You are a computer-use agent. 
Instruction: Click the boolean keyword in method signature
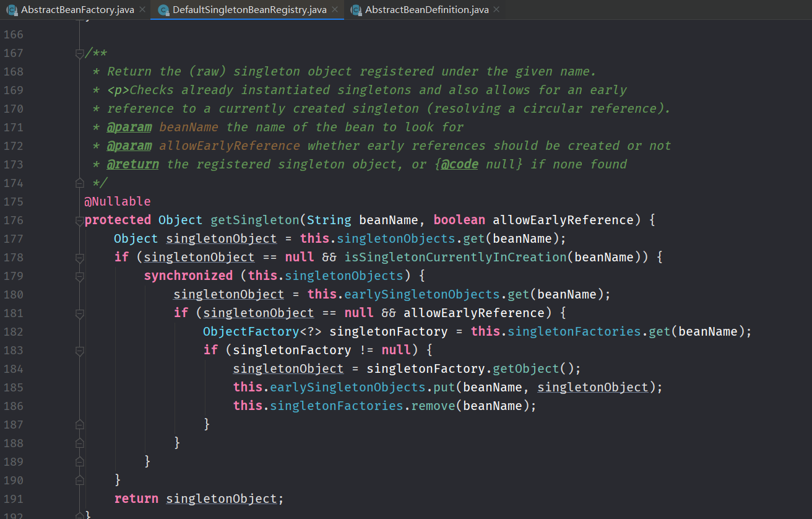pyautogui.click(x=459, y=220)
